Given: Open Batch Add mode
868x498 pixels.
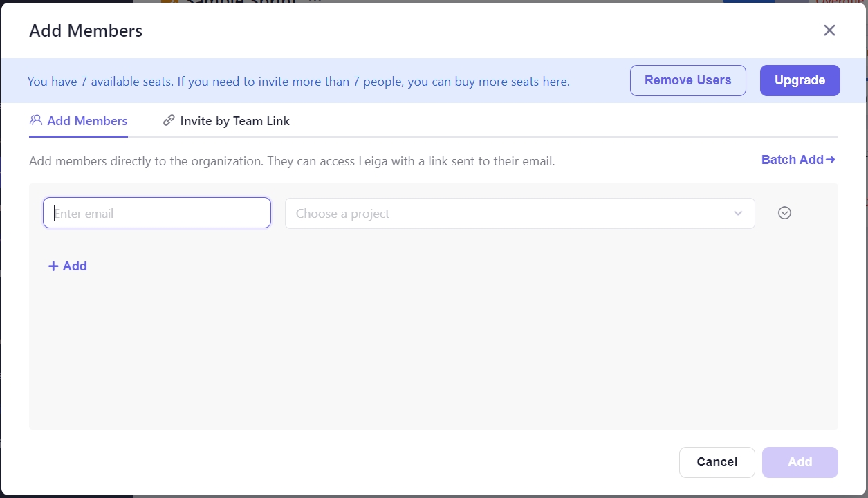Looking at the screenshot, I should pos(792,160).
